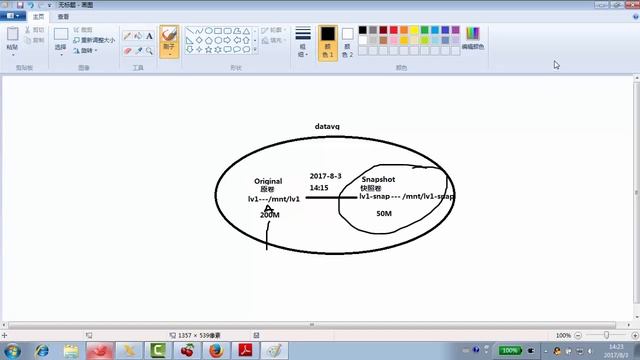The width and height of the screenshot is (640, 360).
Task: Select the Pencil tool
Action: pyautogui.click(x=127, y=36)
